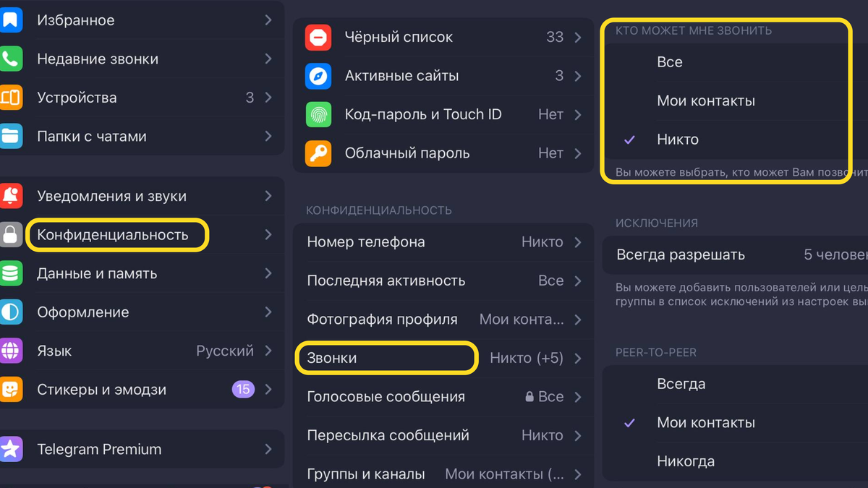This screenshot has height=488, width=868.
Task: Click the orange key Облачный пароль icon
Action: click(318, 153)
